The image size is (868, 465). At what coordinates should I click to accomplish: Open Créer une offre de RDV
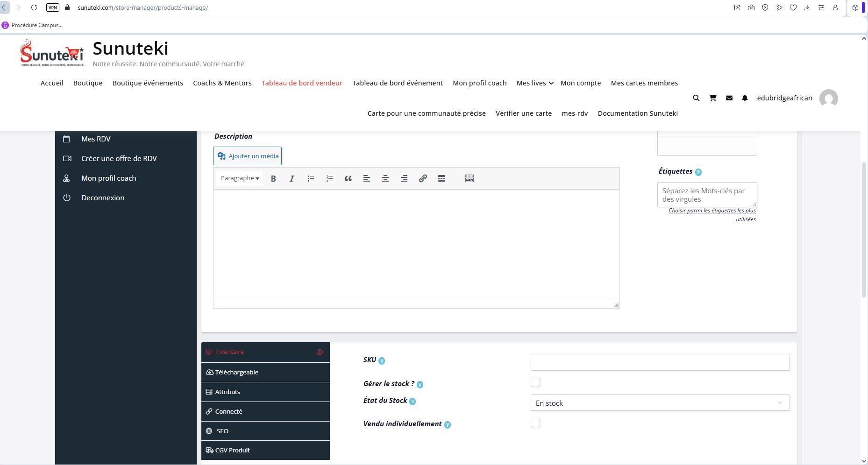click(119, 159)
